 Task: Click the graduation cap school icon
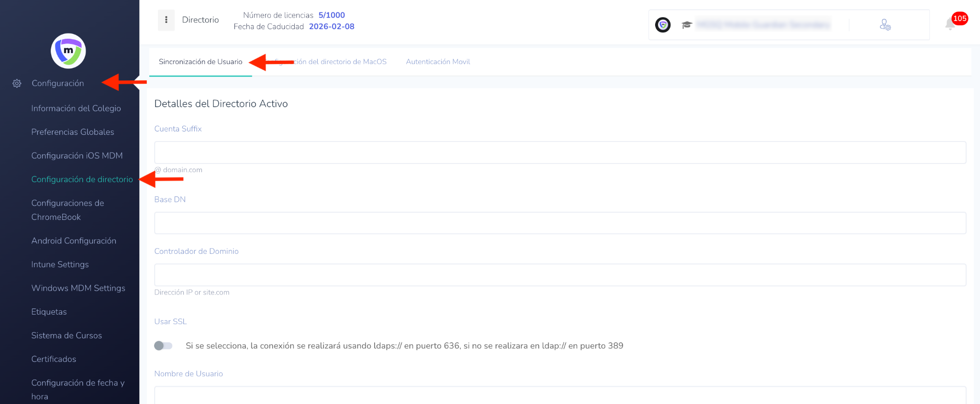[x=687, y=25]
